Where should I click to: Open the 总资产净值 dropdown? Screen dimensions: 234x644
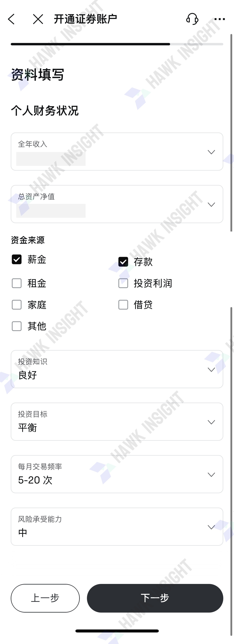click(117, 204)
